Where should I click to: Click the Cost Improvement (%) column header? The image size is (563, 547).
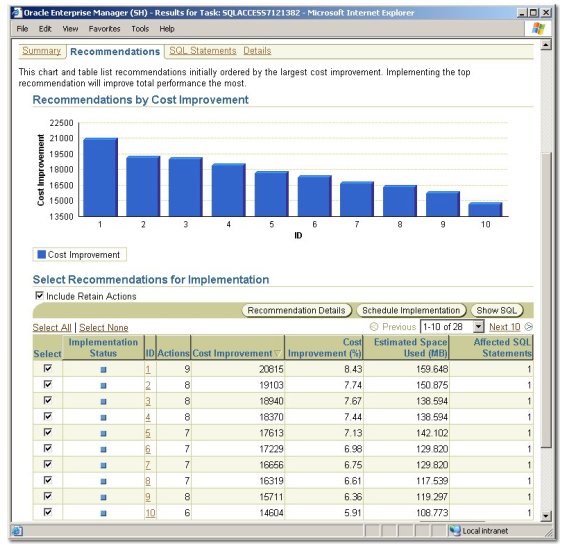point(325,348)
